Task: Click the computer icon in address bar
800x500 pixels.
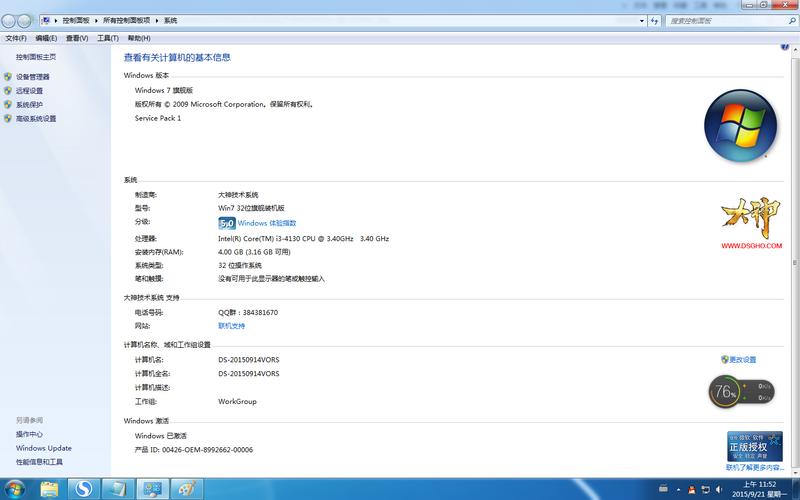Action: click(x=45, y=20)
